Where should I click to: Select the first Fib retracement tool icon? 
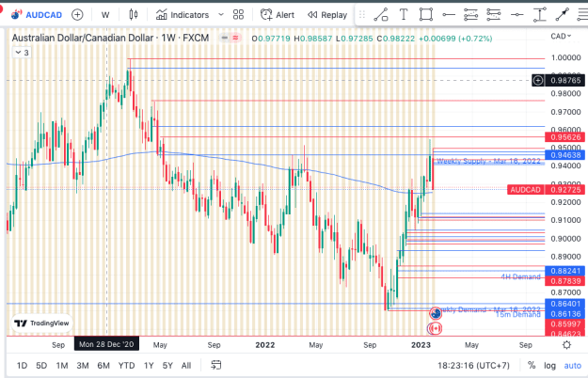point(470,15)
